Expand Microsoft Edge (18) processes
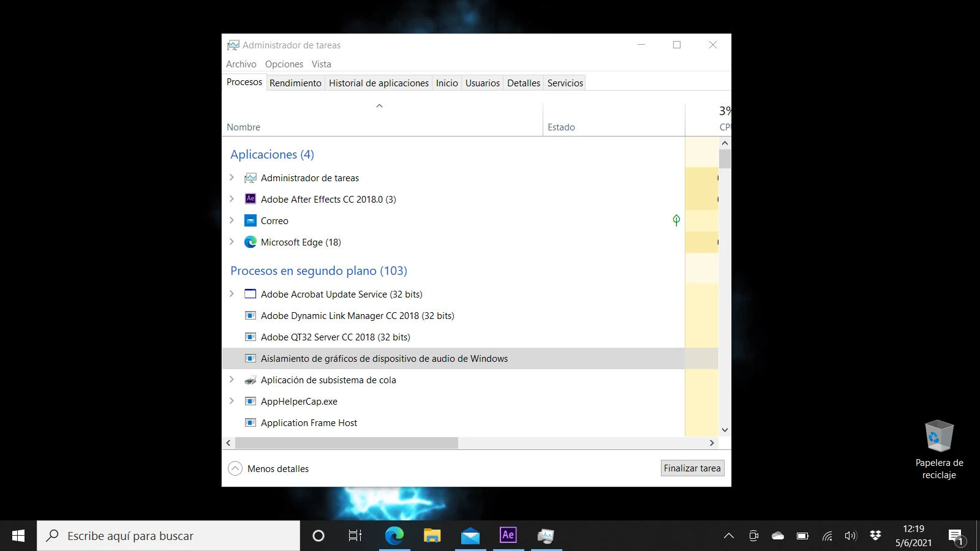Viewport: 980px width, 551px height. (232, 242)
